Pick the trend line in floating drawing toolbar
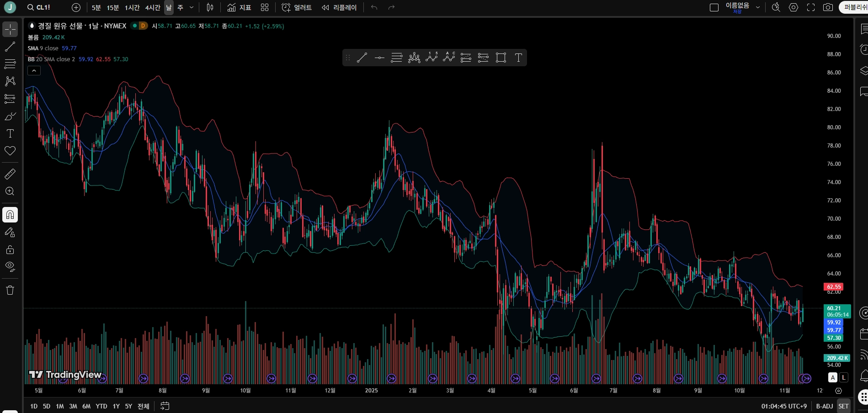The image size is (868, 413). pyautogui.click(x=362, y=58)
